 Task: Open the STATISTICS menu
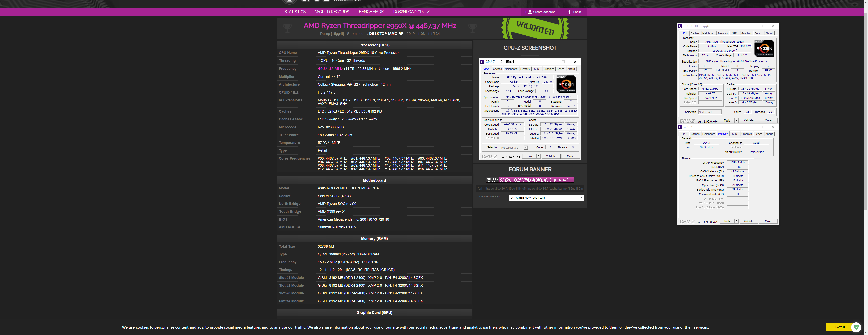pos(295,12)
